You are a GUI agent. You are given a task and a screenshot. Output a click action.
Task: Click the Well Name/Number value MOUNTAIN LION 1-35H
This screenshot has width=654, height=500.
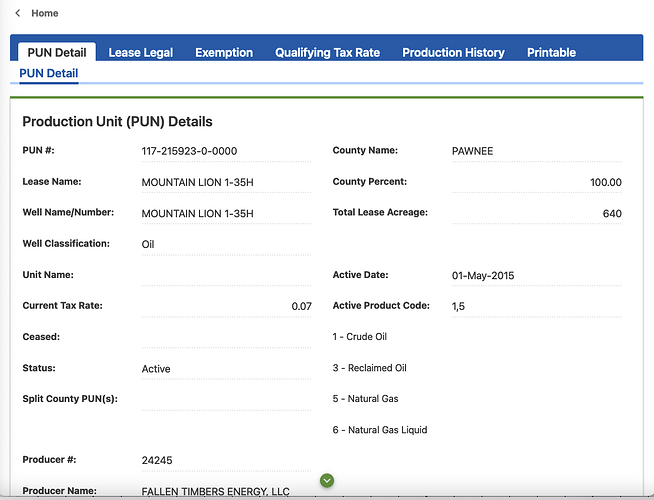(197, 214)
